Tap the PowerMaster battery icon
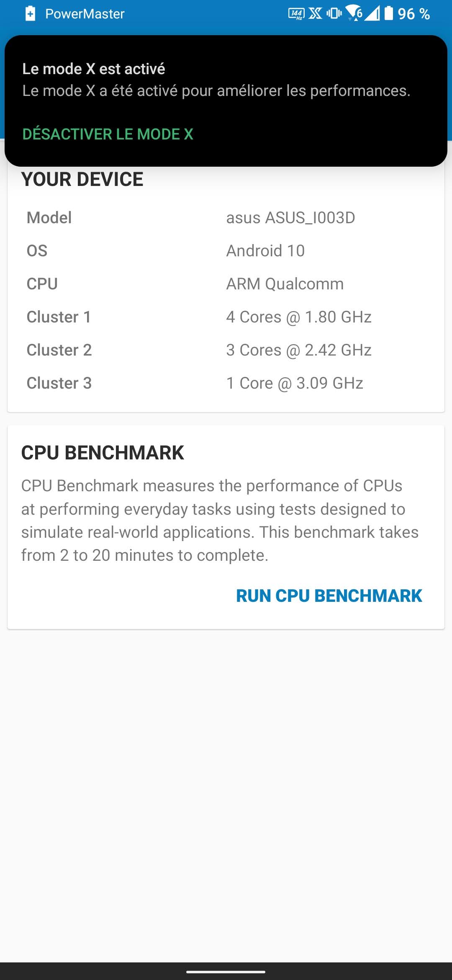The image size is (452, 980). coord(30,13)
